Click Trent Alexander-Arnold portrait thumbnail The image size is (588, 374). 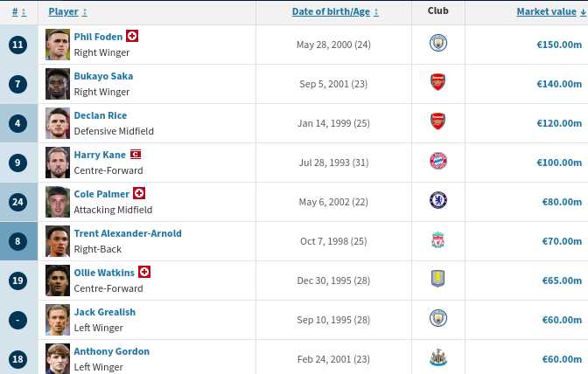click(x=58, y=240)
